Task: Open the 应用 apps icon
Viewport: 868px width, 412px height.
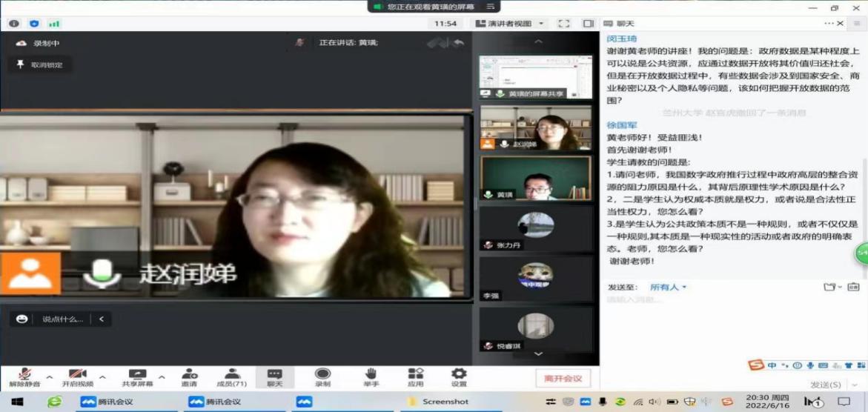Action: coord(415,374)
